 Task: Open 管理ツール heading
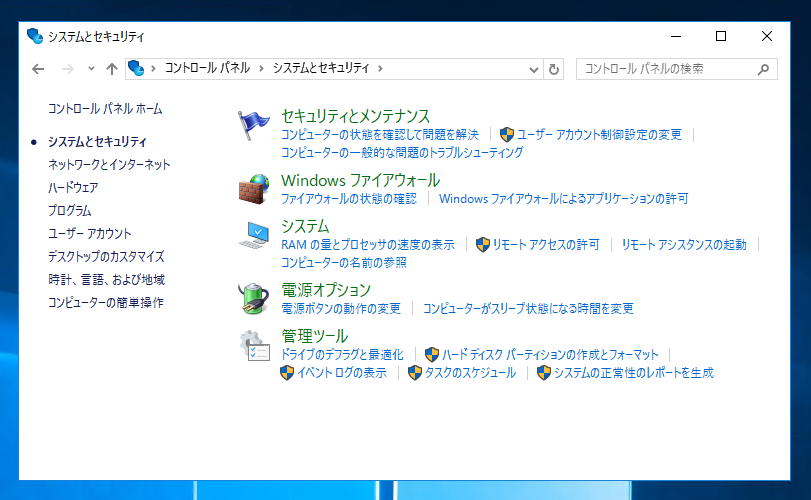click(x=314, y=336)
